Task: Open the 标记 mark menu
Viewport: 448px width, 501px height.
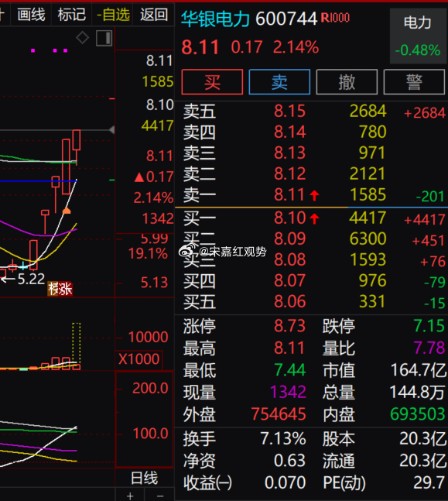Action: (71, 15)
